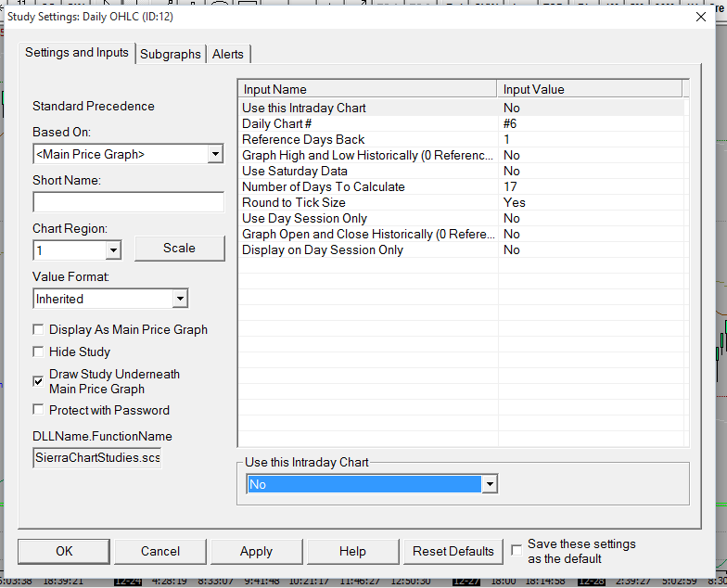This screenshot has width=727, height=588.
Task: Uncheck Draw Study Underneath Main Price Graph
Action: click(39, 381)
